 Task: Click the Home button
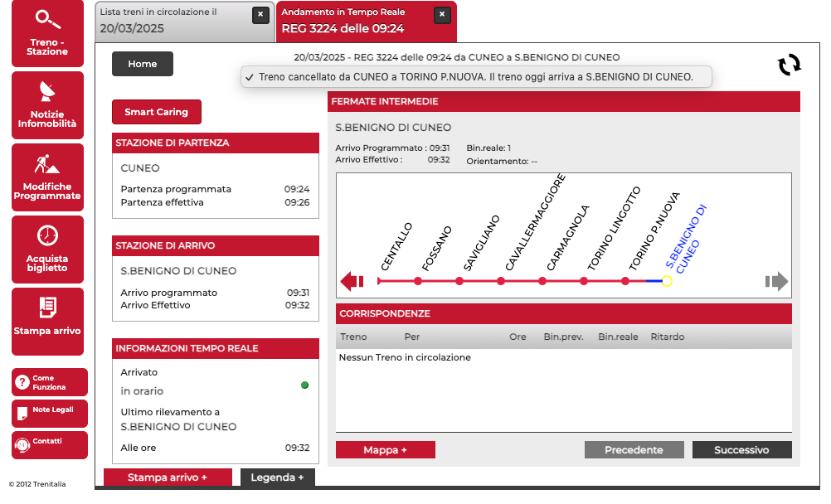coord(143,64)
